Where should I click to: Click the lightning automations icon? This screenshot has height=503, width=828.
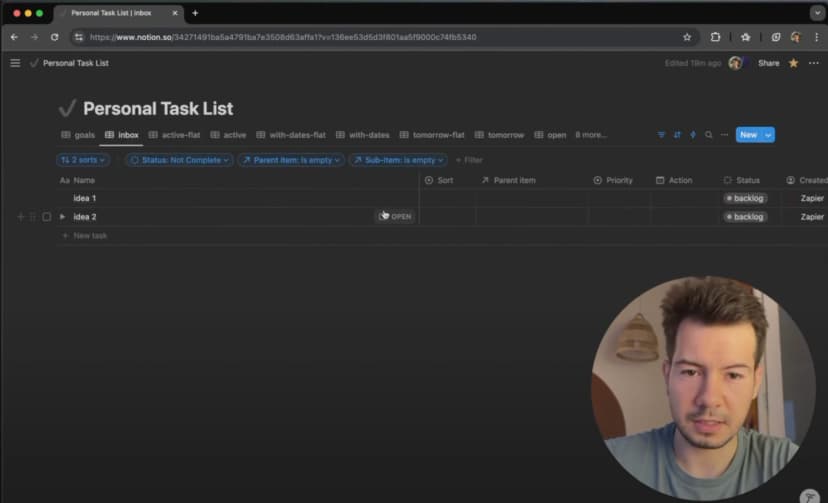693,135
